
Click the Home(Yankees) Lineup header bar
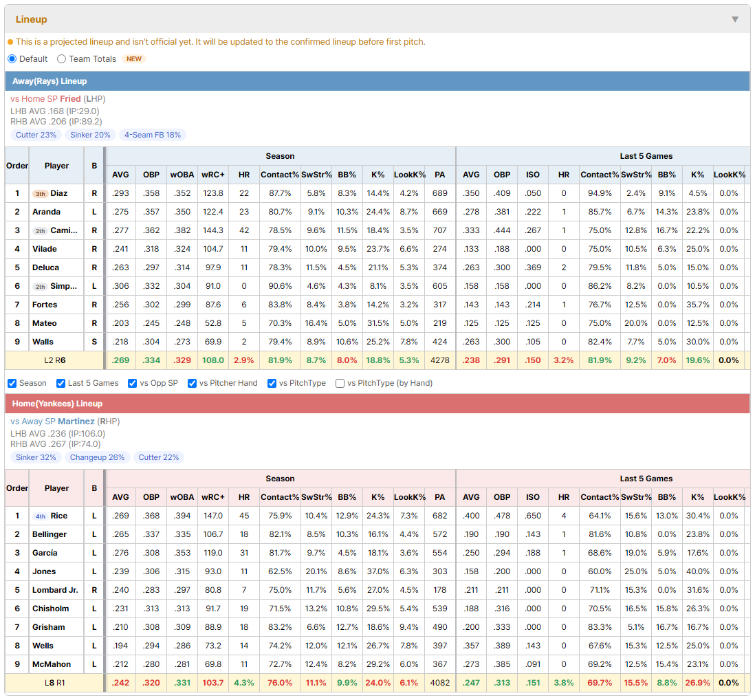click(x=377, y=404)
